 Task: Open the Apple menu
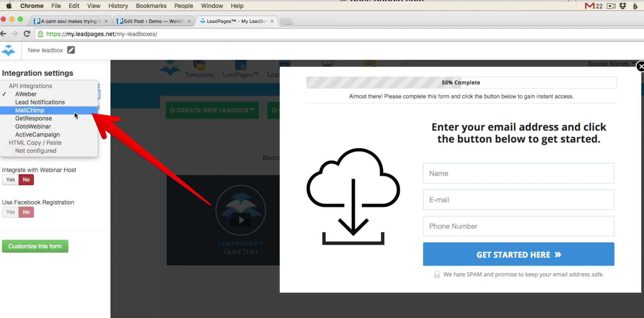tap(9, 6)
